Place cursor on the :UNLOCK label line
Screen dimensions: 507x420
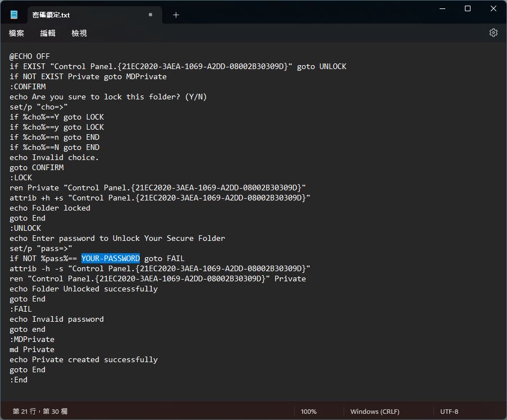tap(25, 228)
